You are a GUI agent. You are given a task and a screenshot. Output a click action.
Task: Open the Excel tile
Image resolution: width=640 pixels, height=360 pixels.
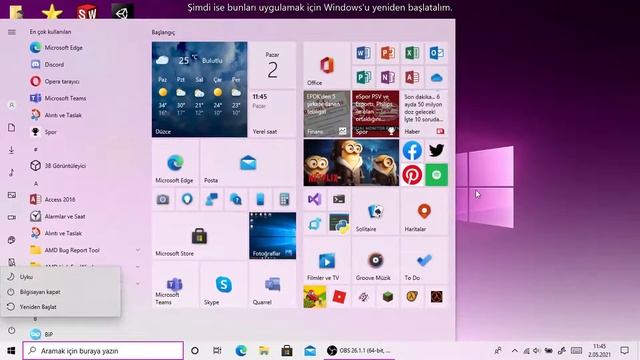pos(412,53)
